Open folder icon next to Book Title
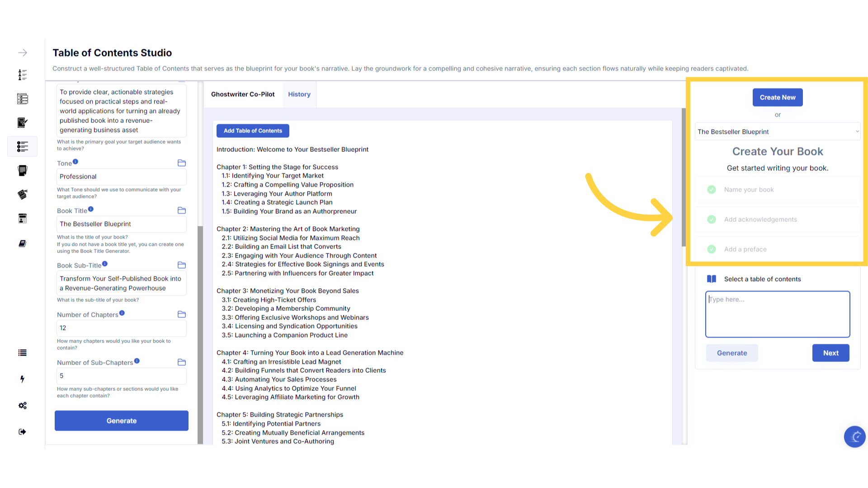The image size is (868, 488). (182, 211)
